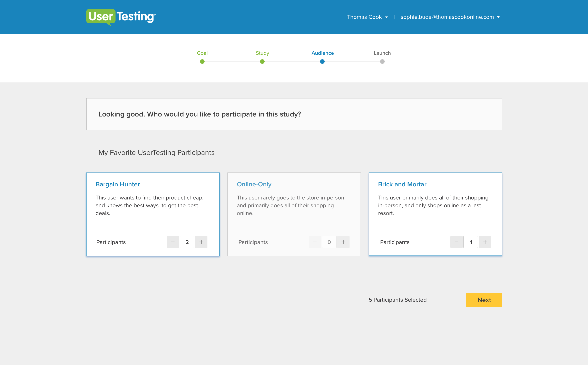Viewport: 588px width, 365px height.
Task: Increase Online-Only participants with plus
Action: pyautogui.click(x=343, y=242)
